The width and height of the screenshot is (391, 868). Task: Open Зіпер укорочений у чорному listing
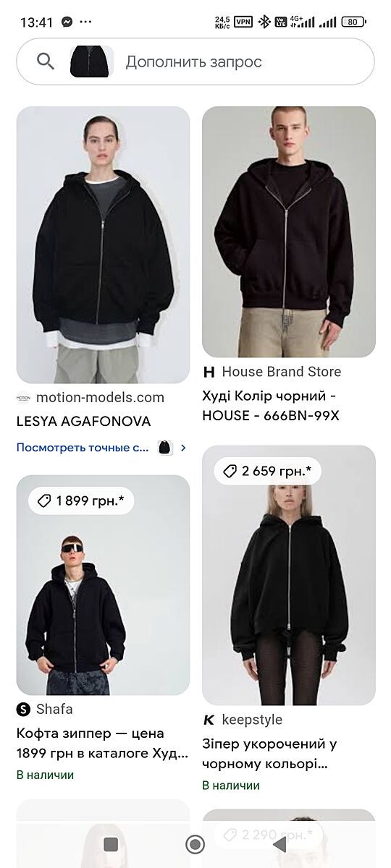coord(270,754)
